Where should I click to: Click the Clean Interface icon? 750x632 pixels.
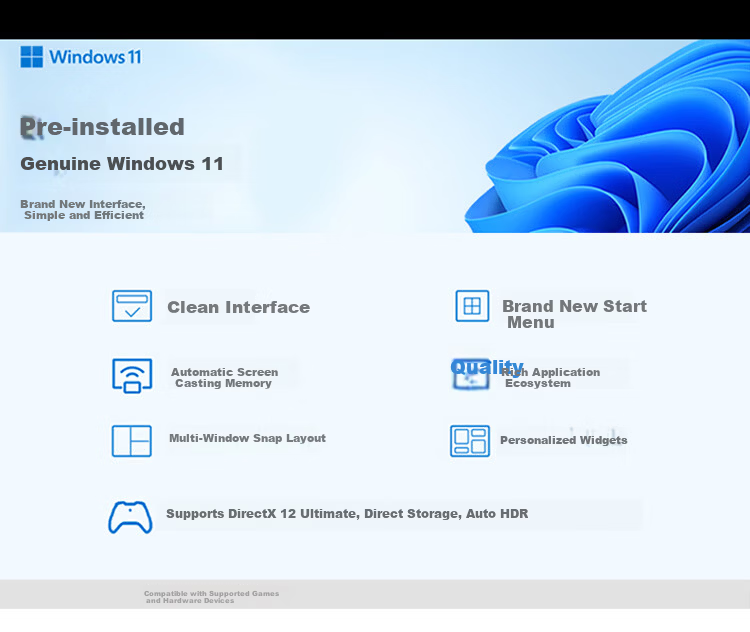coord(132,306)
